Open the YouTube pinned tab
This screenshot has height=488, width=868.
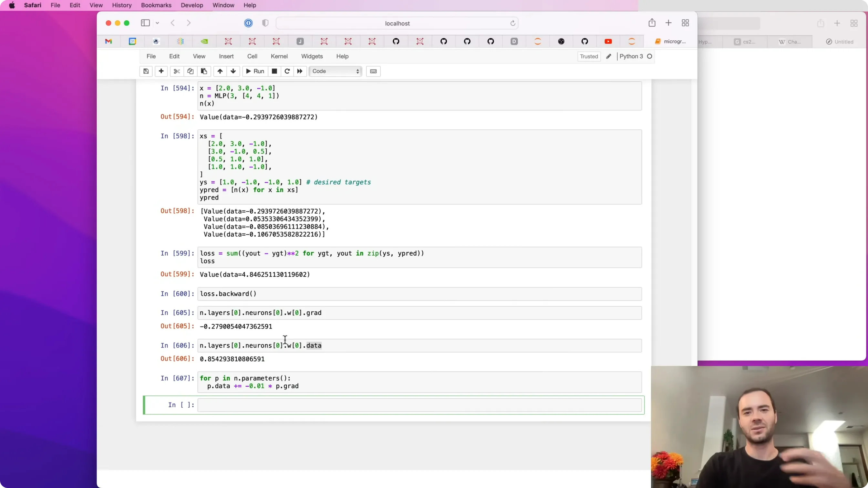(608, 41)
